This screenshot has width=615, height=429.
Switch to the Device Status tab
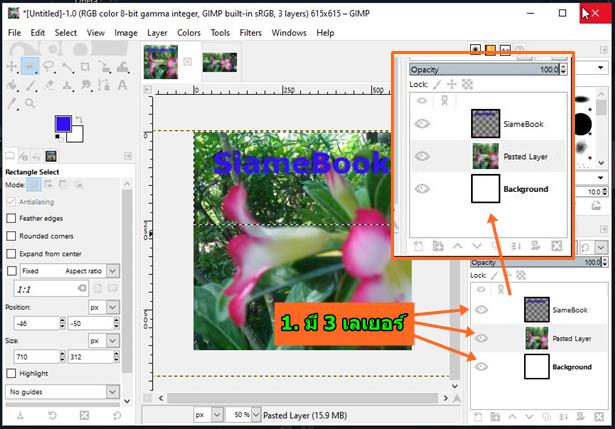[x=23, y=156]
